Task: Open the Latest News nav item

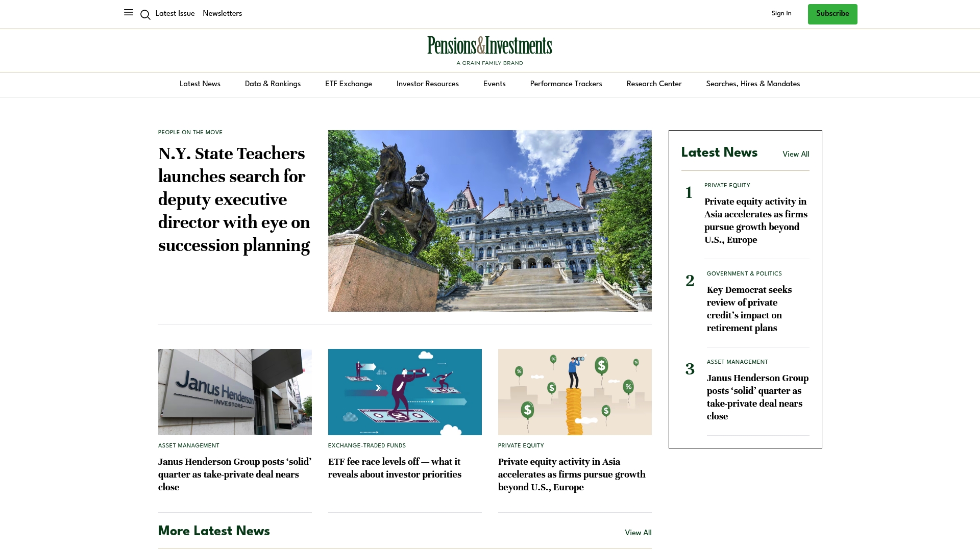Action: 200,84
